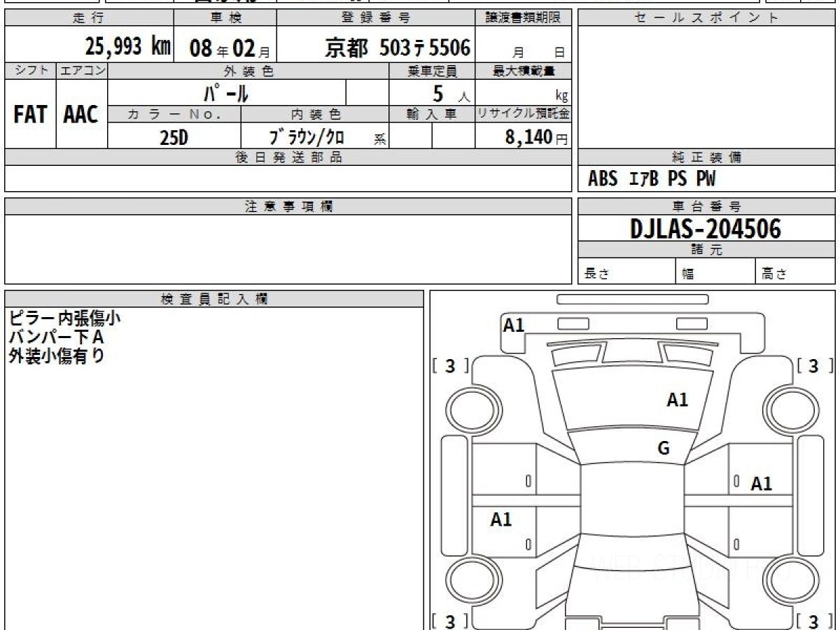
Task: Click the 車検 header cell
Action: pyautogui.click(x=225, y=17)
